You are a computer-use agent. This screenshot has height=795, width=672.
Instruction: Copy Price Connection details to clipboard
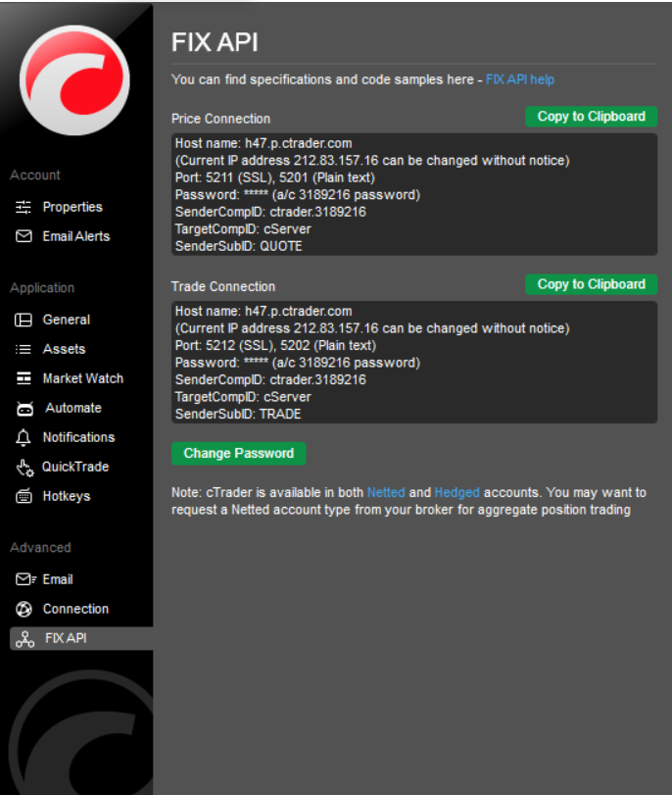[x=591, y=116]
